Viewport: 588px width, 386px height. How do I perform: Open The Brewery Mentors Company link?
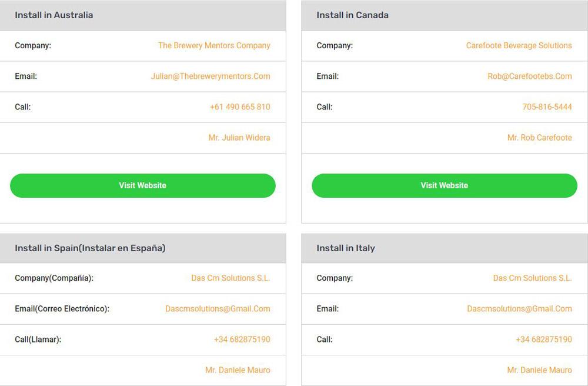coord(214,45)
